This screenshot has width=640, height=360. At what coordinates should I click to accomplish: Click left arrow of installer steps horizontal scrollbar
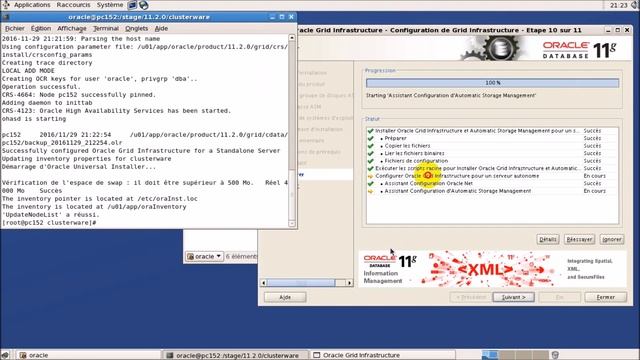click(264, 283)
